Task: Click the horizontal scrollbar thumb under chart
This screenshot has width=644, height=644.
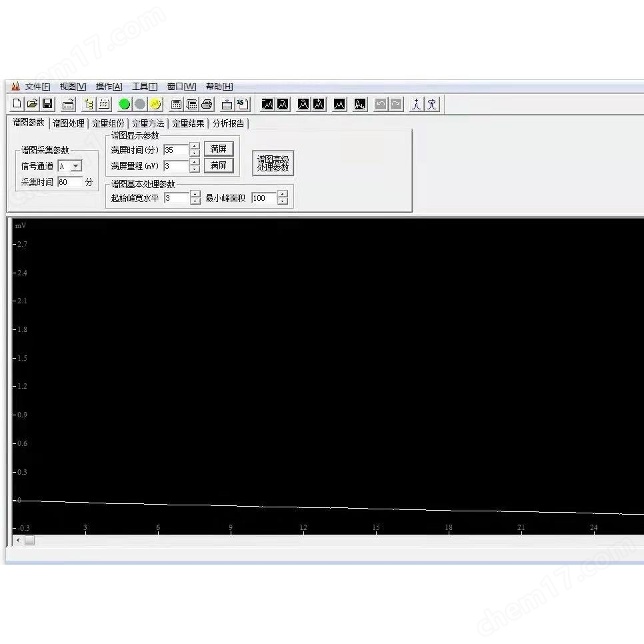Action: click(29, 540)
